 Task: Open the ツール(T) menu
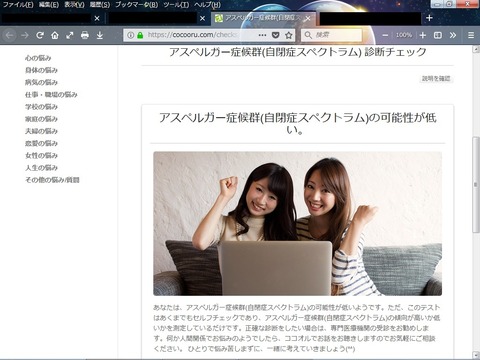176,5
